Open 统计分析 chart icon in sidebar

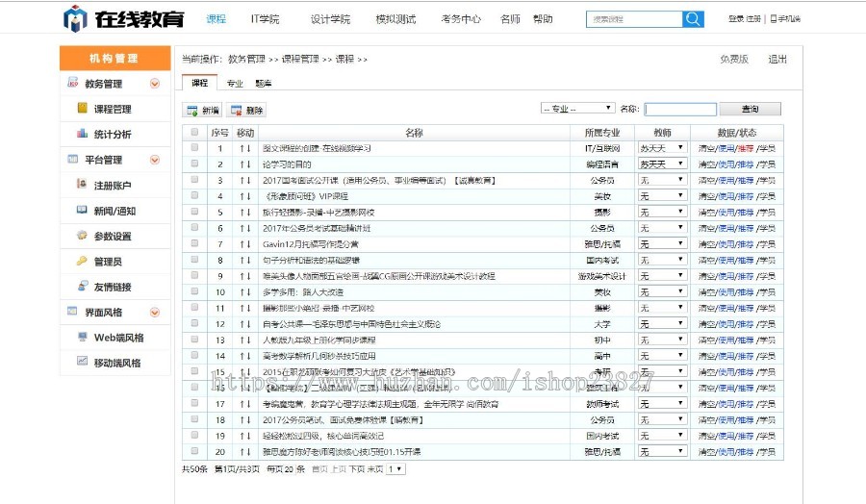tap(83, 134)
